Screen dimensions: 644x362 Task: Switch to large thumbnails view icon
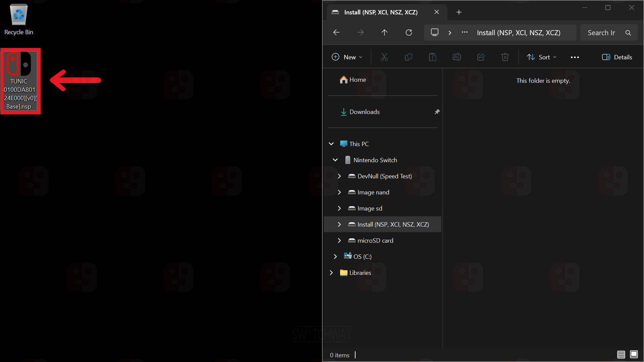point(634,354)
